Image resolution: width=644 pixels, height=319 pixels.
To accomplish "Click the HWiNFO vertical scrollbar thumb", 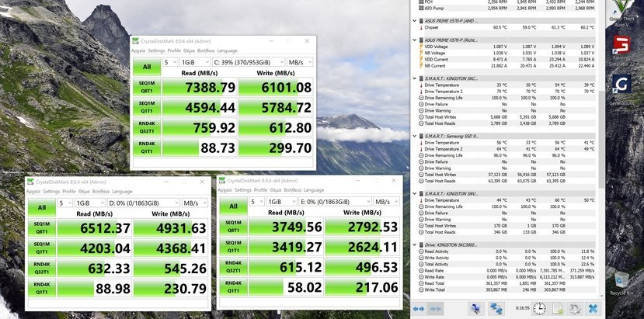I will coord(602,139).
